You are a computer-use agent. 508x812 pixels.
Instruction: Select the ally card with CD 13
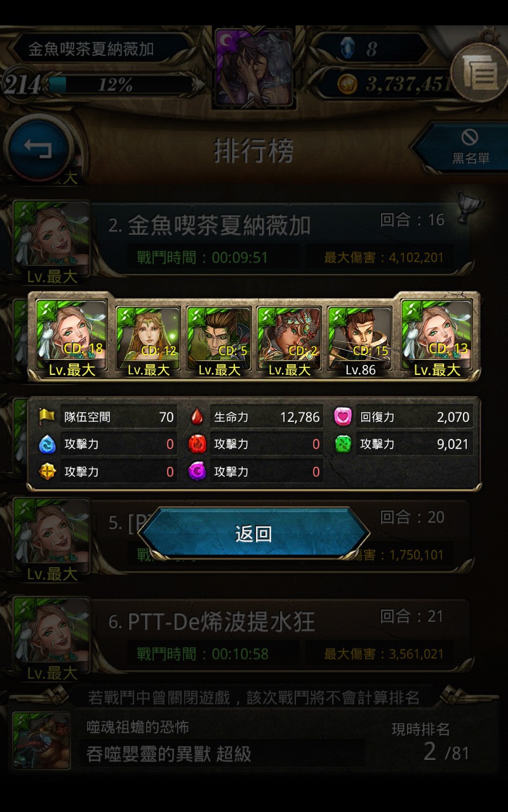click(437, 337)
